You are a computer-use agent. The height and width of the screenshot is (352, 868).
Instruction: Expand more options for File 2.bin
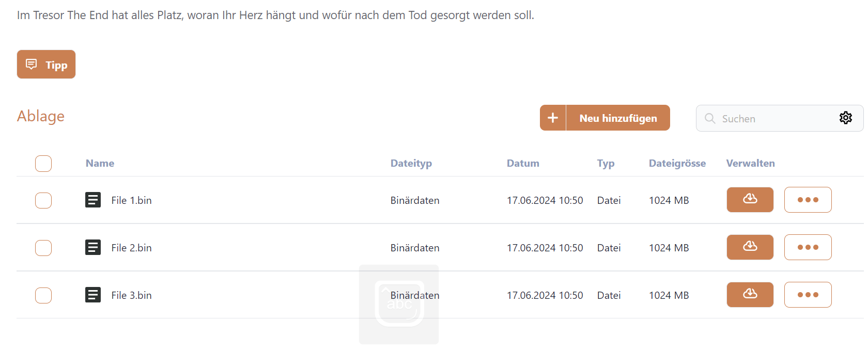pyautogui.click(x=808, y=247)
